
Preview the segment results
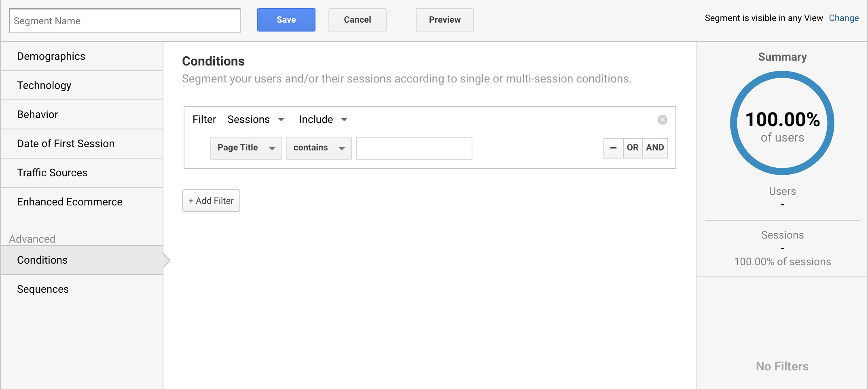[445, 19]
